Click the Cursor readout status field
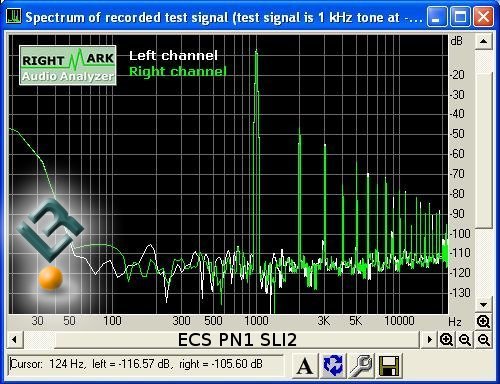 click(x=145, y=364)
